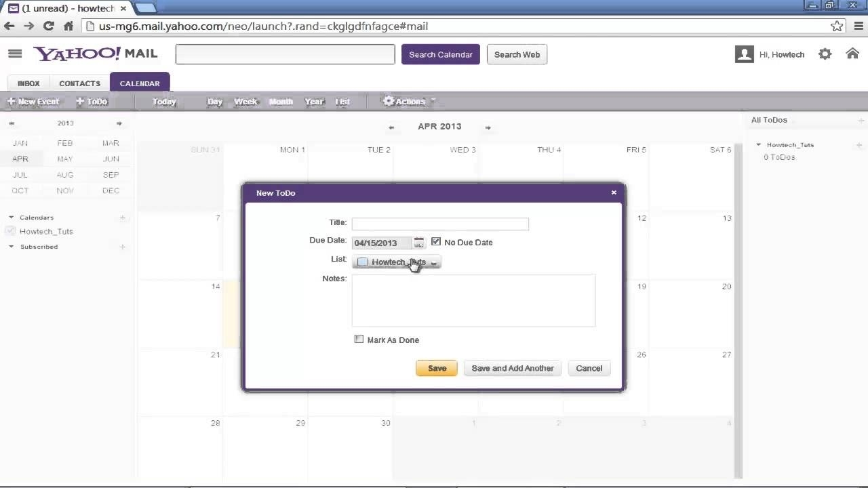Select JUN in mini calendar
This screenshot has width=868, height=488.
click(x=111, y=159)
